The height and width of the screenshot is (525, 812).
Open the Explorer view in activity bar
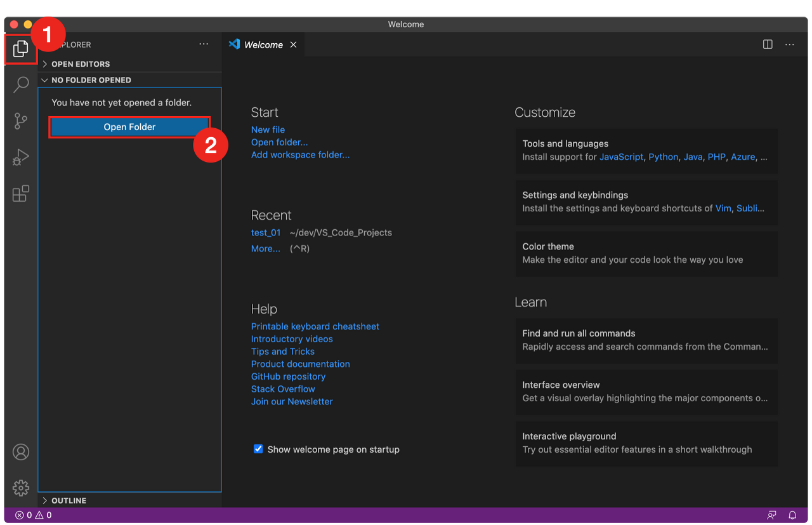click(x=21, y=48)
